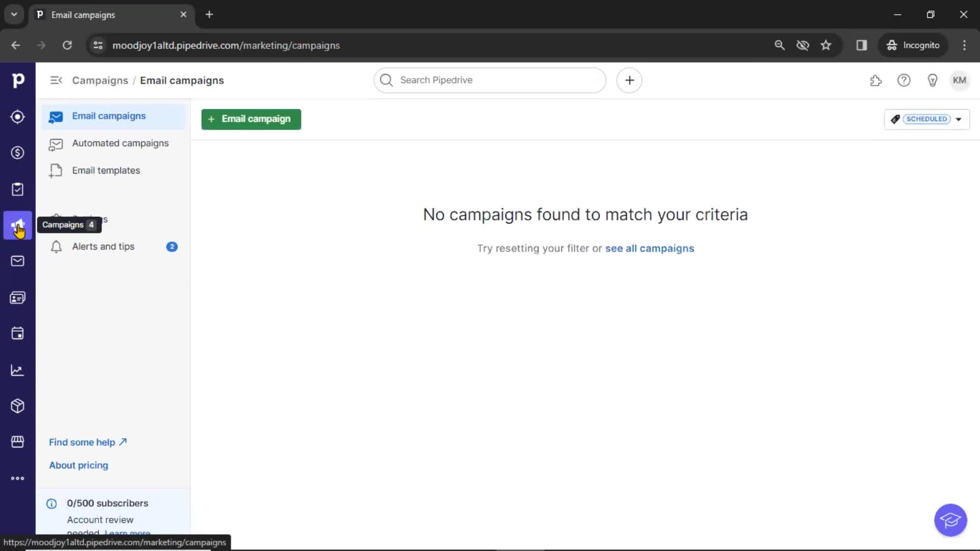Click the Email campaigns sidebar icon

[x=18, y=224]
